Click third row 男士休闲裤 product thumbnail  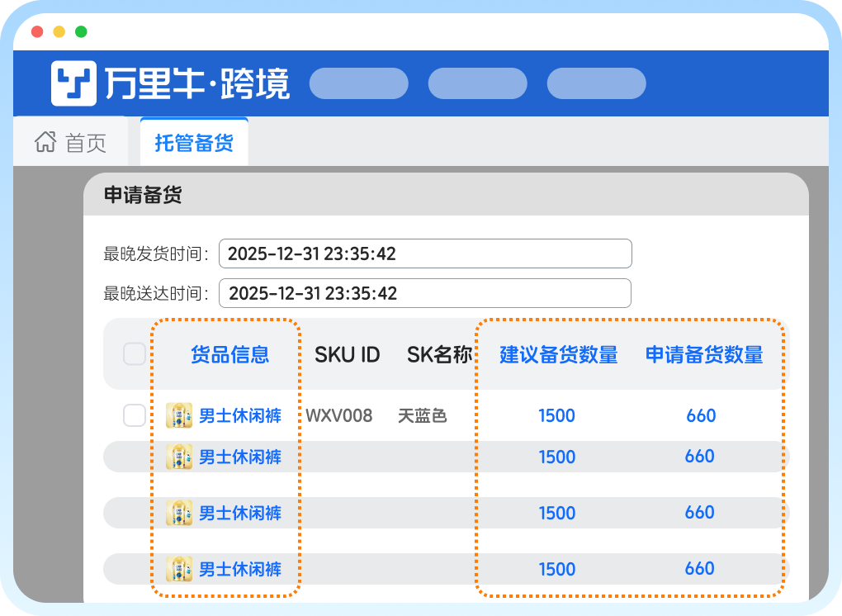[x=179, y=513]
